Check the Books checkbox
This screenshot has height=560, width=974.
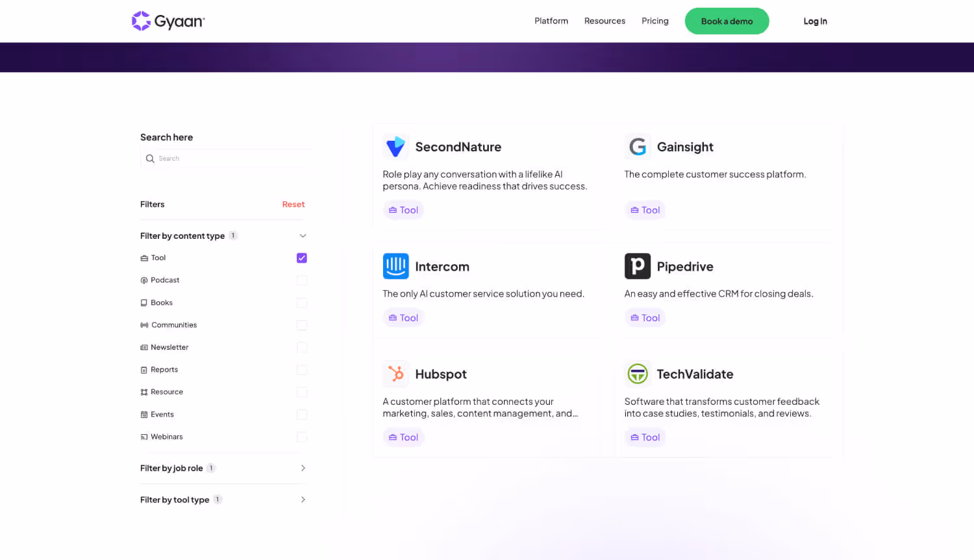(302, 303)
